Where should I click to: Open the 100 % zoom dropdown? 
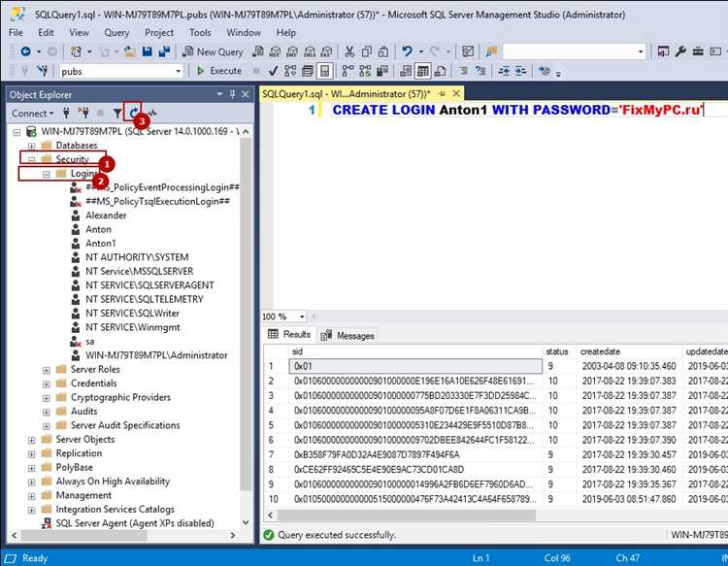(x=302, y=316)
